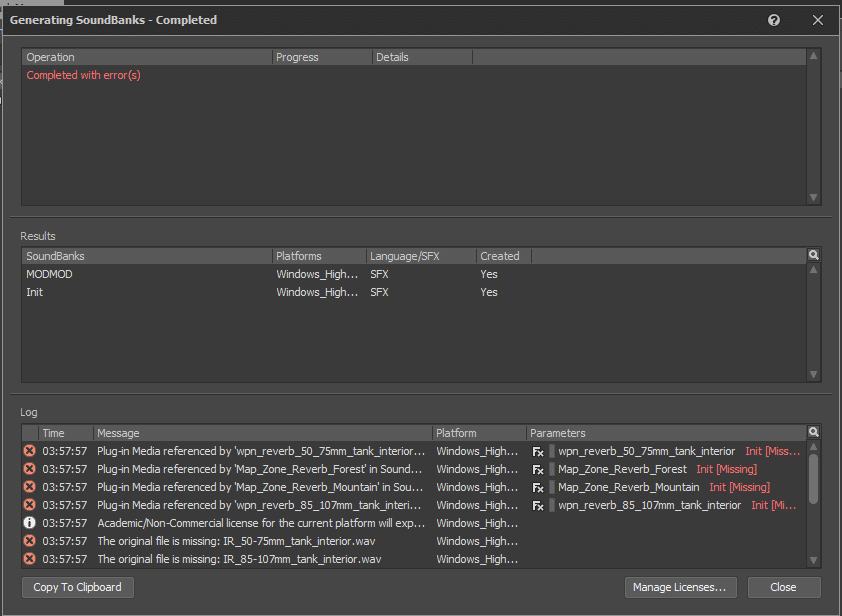
Task: Select log message about Academic/Non-Commercial license
Action: 261,523
